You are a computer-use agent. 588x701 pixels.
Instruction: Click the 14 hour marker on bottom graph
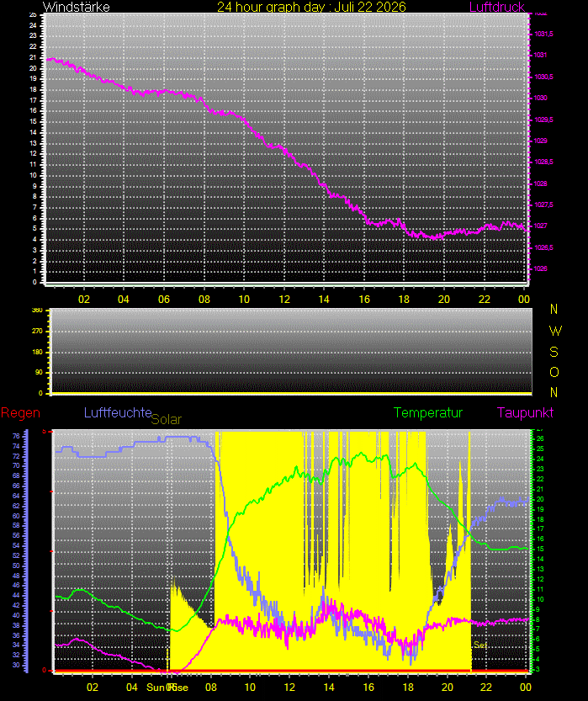coord(329,688)
